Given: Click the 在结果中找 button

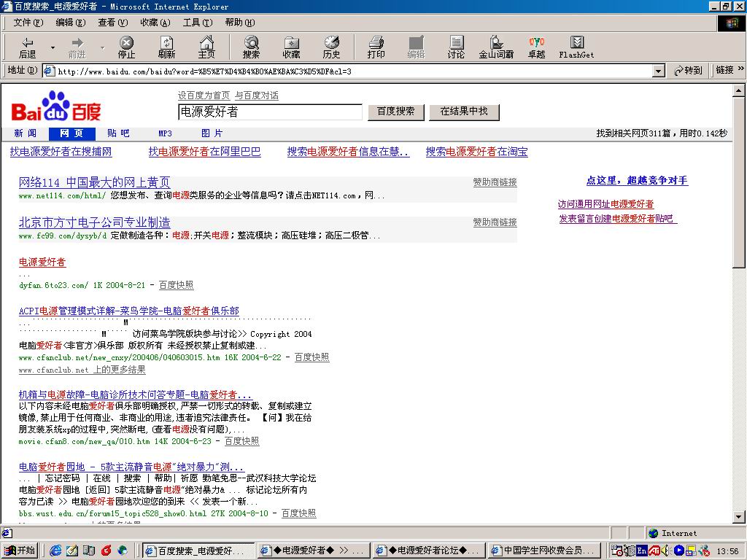Looking at the screenshot, I should click(x=464, y=112).
